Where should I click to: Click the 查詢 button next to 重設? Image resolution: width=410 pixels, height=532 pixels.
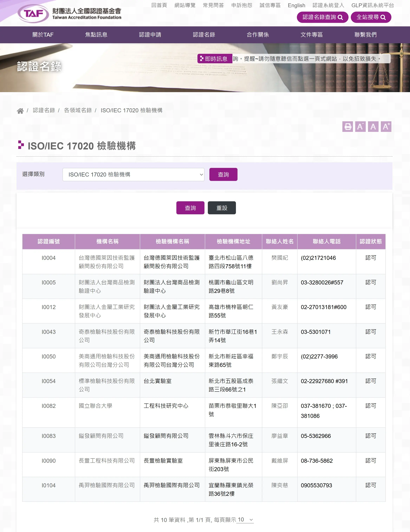tap(190, 208)
